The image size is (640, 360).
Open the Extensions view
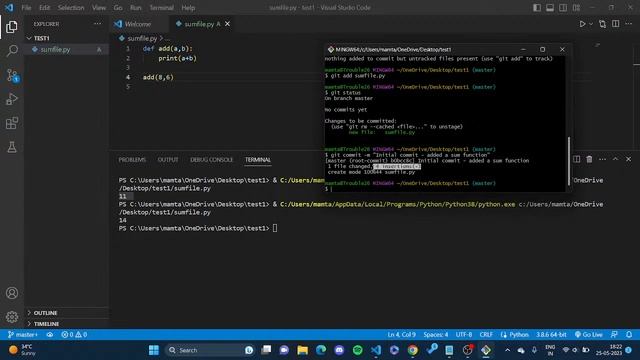[x=12, y=123]
